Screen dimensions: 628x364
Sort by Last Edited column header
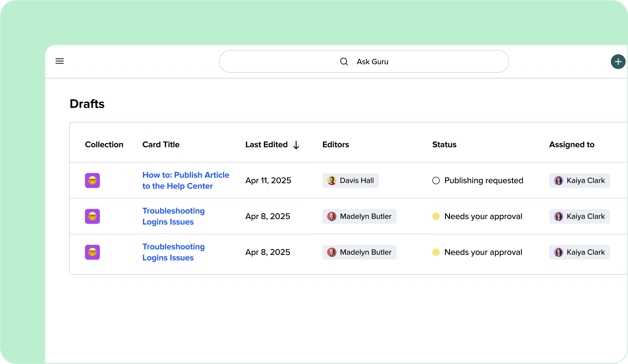click(x=266, y=145)
